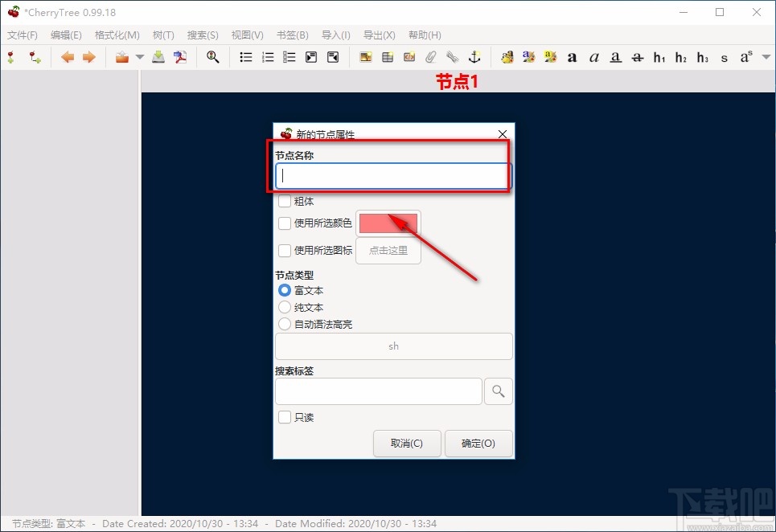Select the 纯文本 radio button
The width and height of the screenshot is (776, 532).
click(285, 307)
